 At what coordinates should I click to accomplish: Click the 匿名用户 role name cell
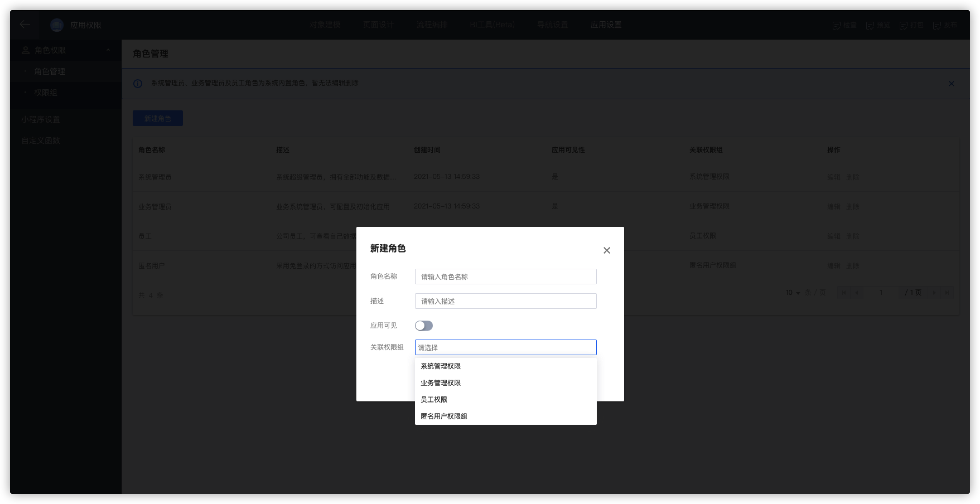tap(151, 265)
